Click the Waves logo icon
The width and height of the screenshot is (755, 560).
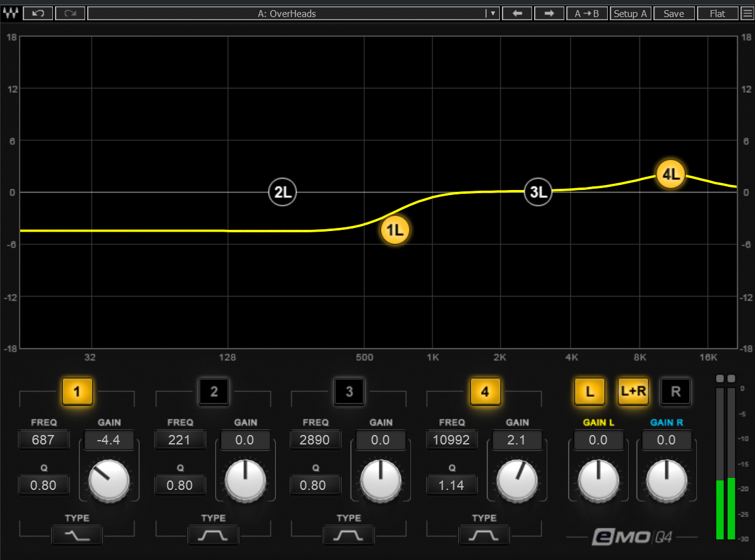(11, 13)
